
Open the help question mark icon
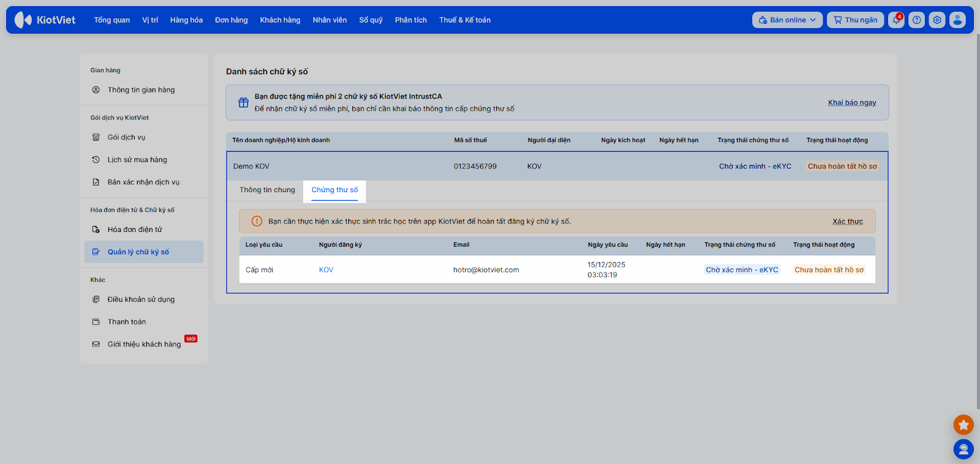click(x=917, y=20)
